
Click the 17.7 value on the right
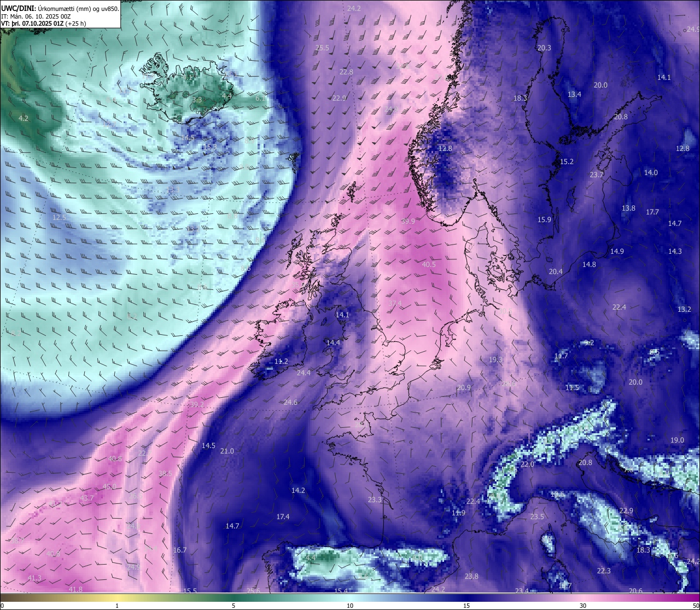pos(652,212)
